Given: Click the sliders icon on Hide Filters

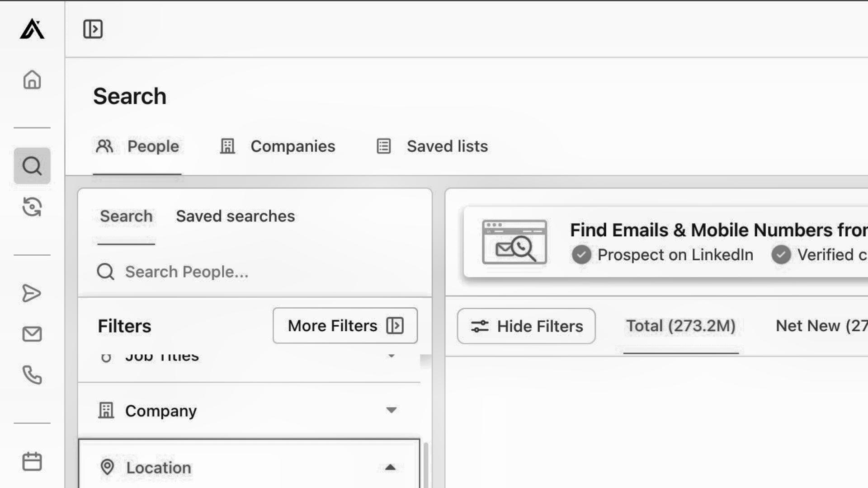Looking at the screenshot, I should (x=480, y=326).
